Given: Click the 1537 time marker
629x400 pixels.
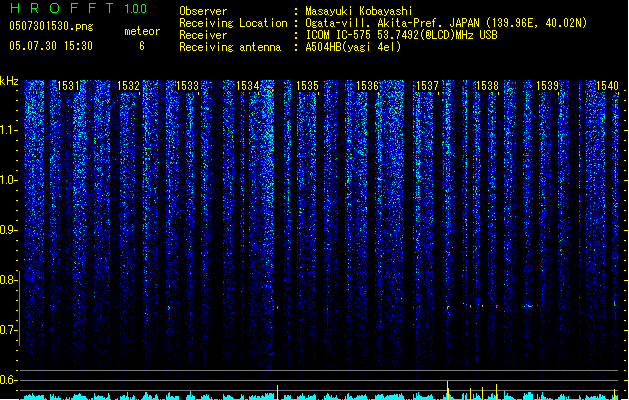Looking at the screenshot, I should pyautogui.click(x=427, y=86).
